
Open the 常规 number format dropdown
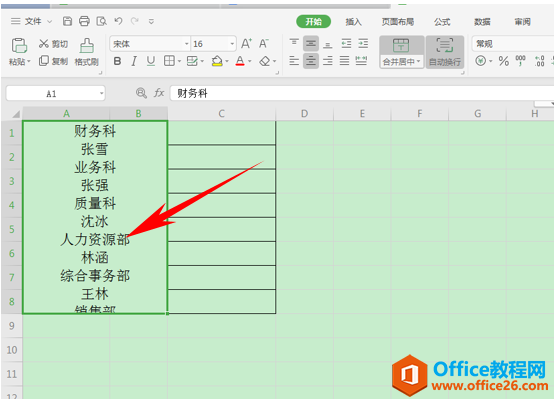[x=513, y=44]
